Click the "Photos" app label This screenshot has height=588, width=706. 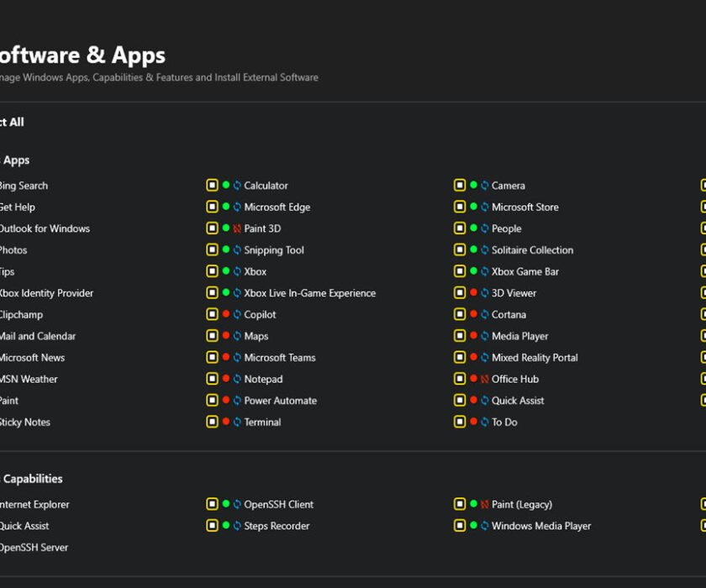pos(13,250)
